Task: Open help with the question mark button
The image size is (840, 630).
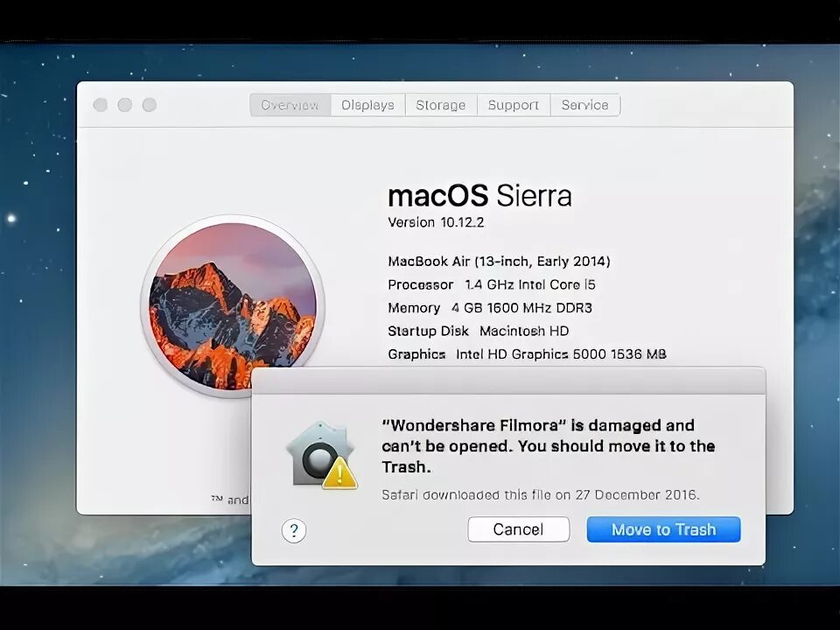Action: (x=294, y=531)
